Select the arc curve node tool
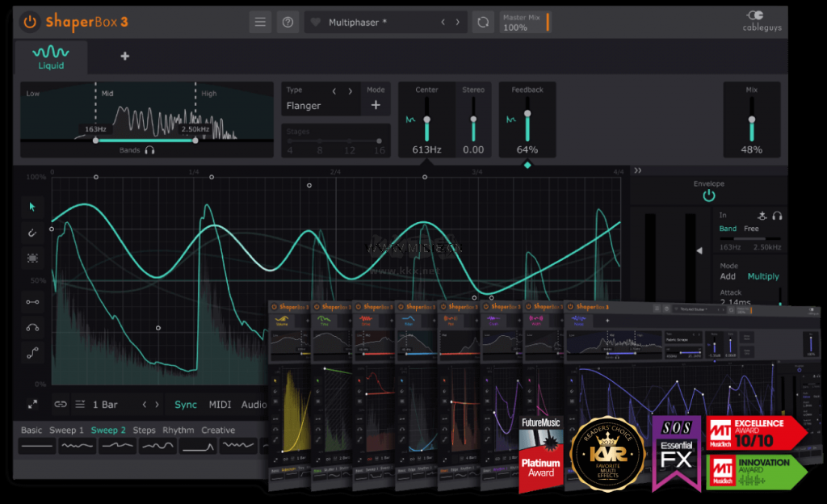827x504 pixels. [x=33, y=327]
